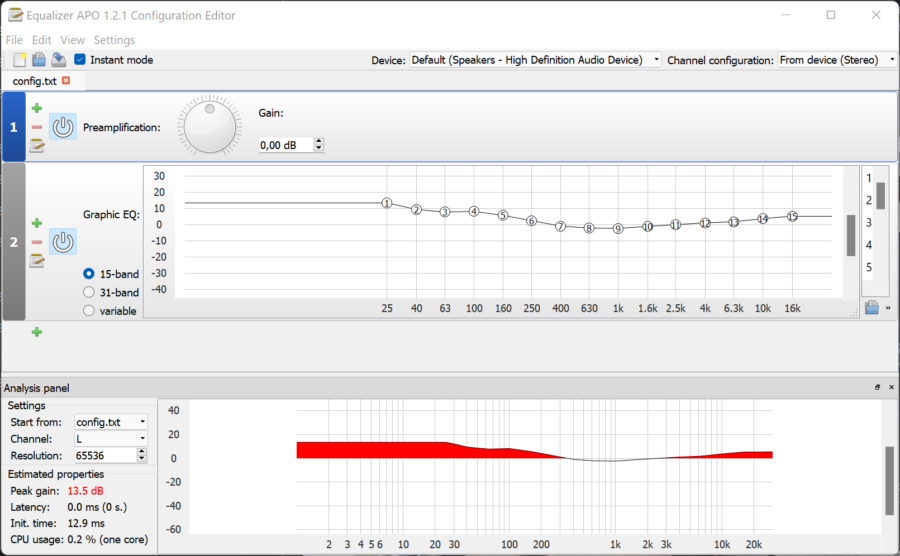Image resolution: width=900 pixels, height=556 pixels.
Task: Add a filter above the Graphic EQ row
Action: pos(37,223)
